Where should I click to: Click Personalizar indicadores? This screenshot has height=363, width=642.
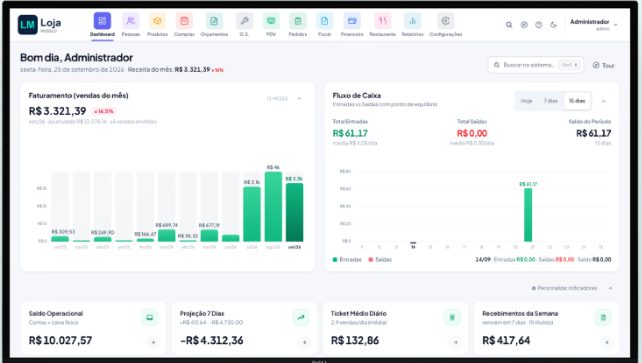pyautogui.click(x=564, y=288)
